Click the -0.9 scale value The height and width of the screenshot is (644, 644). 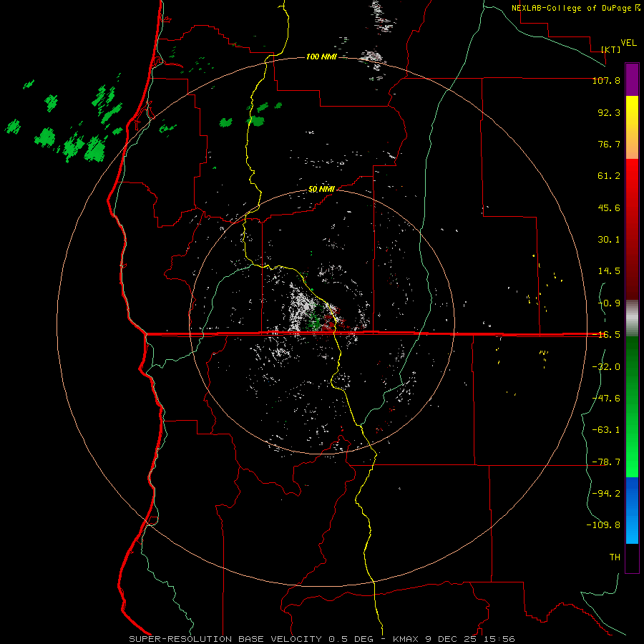point(609,303)
